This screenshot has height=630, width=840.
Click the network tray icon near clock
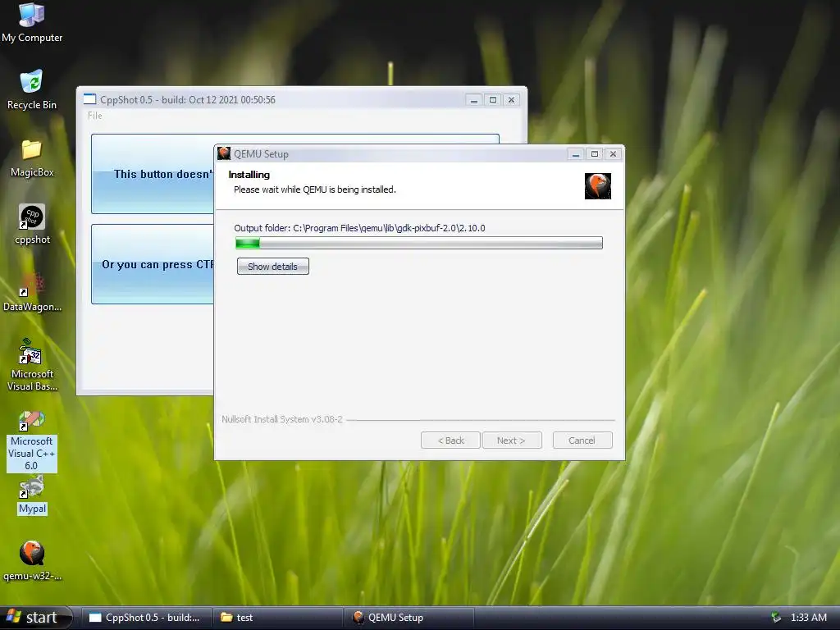coord(776,617)
